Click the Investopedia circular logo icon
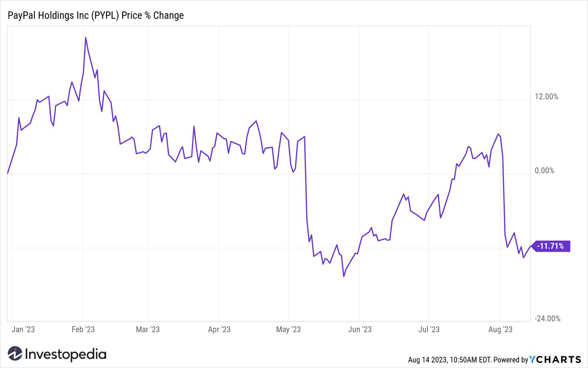 [x=15, y=354]
